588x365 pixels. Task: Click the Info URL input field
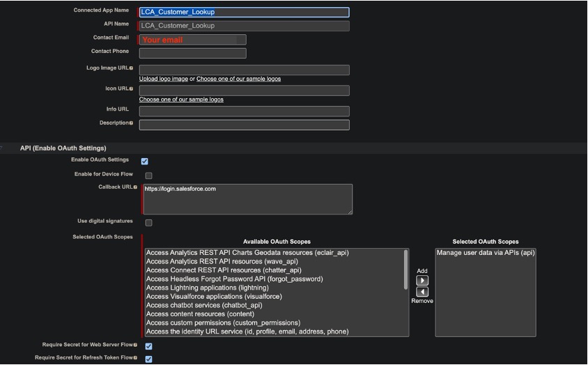[244, 111]
